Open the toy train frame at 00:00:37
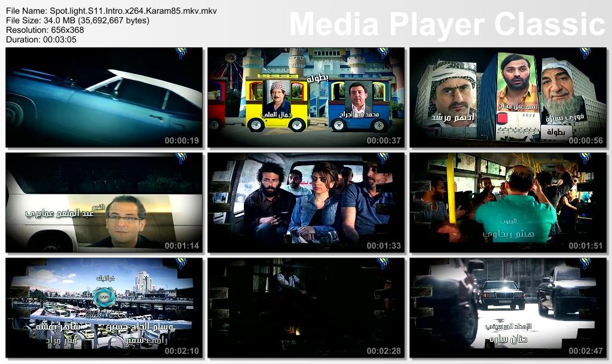612x364 pixels. [x=306, y=97]
